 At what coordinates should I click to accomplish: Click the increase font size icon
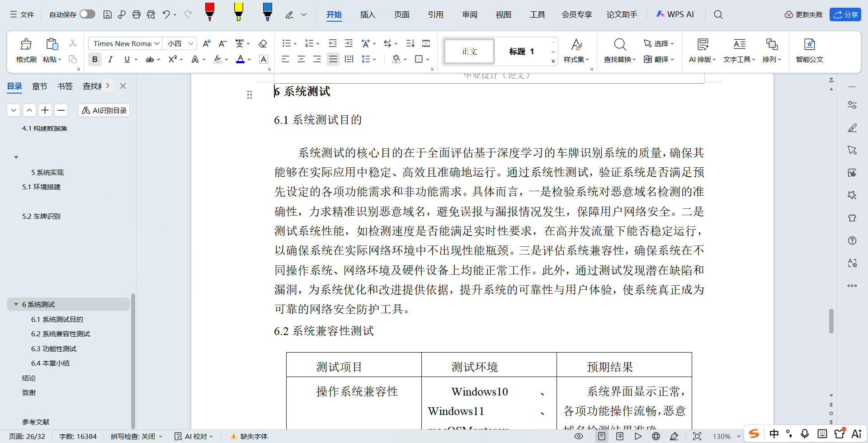click(207, 43)
